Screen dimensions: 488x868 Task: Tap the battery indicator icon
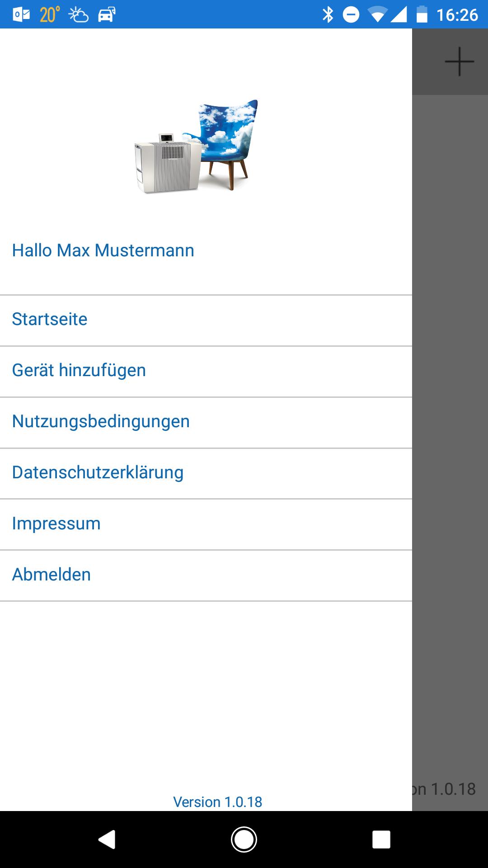click(422, 15)
